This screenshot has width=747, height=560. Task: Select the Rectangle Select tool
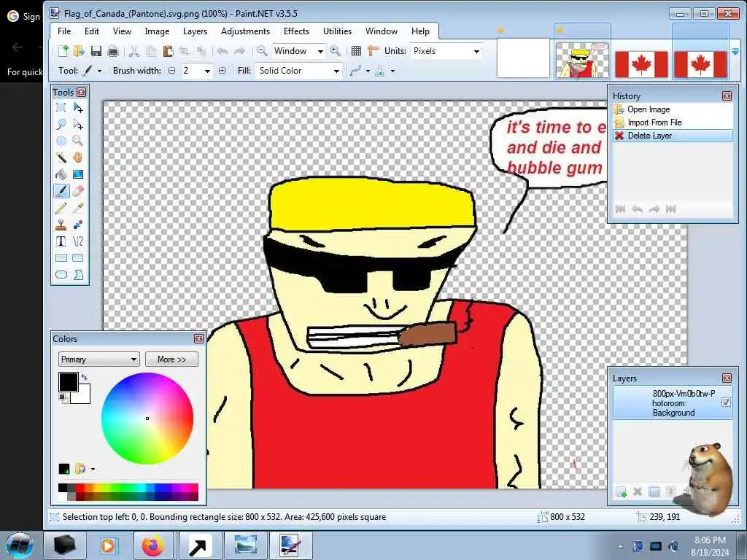coord(61,108)
